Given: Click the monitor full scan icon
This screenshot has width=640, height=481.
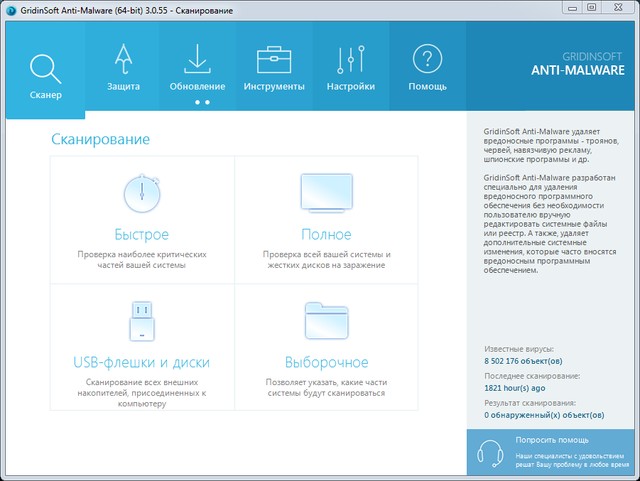Looking at the screenshot, I should click(x=326, y=191).
